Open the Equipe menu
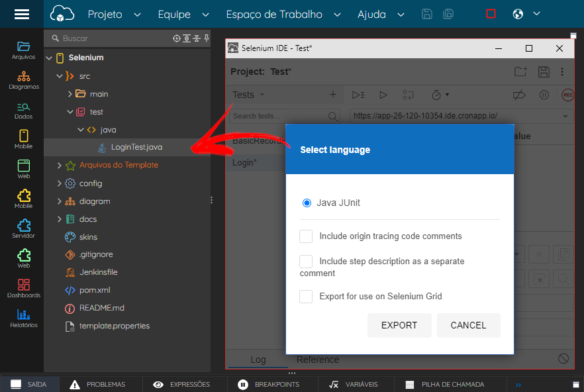 (x=183, y=14)
